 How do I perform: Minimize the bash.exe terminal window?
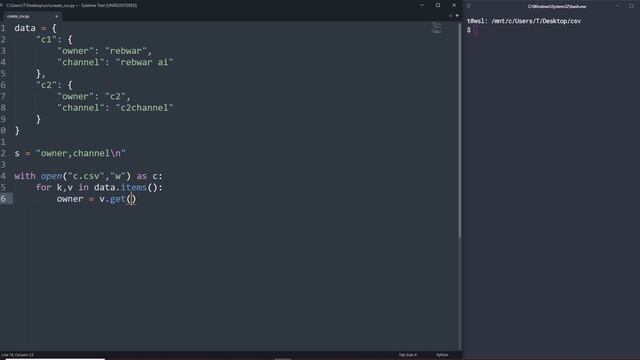tap(617, 6)
